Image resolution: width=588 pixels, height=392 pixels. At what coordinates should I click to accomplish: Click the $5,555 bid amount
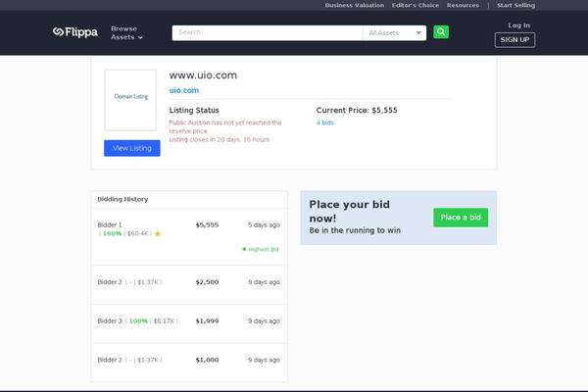pyautogui.click(x=207, y=225)
